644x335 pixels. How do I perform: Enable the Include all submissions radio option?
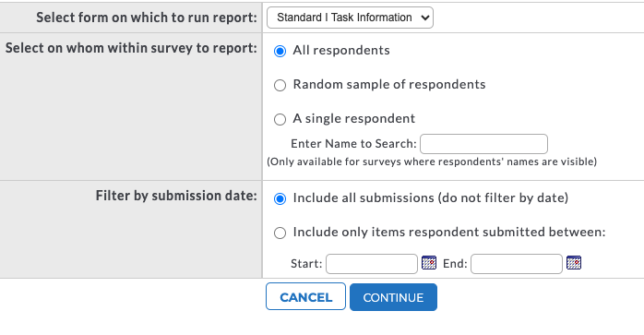click(280, 199)
